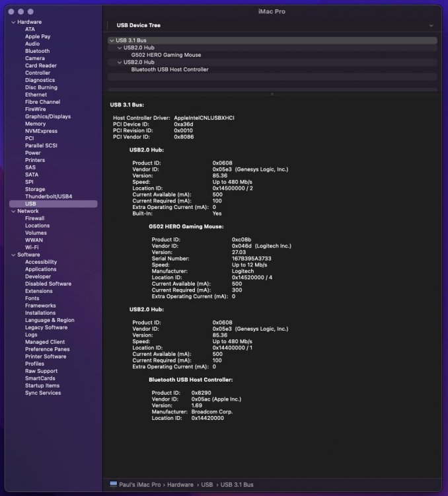This screenshot has height=496, width=448.
Task: Select Controller in the sidebar
Action: click(x=38, y=73)
